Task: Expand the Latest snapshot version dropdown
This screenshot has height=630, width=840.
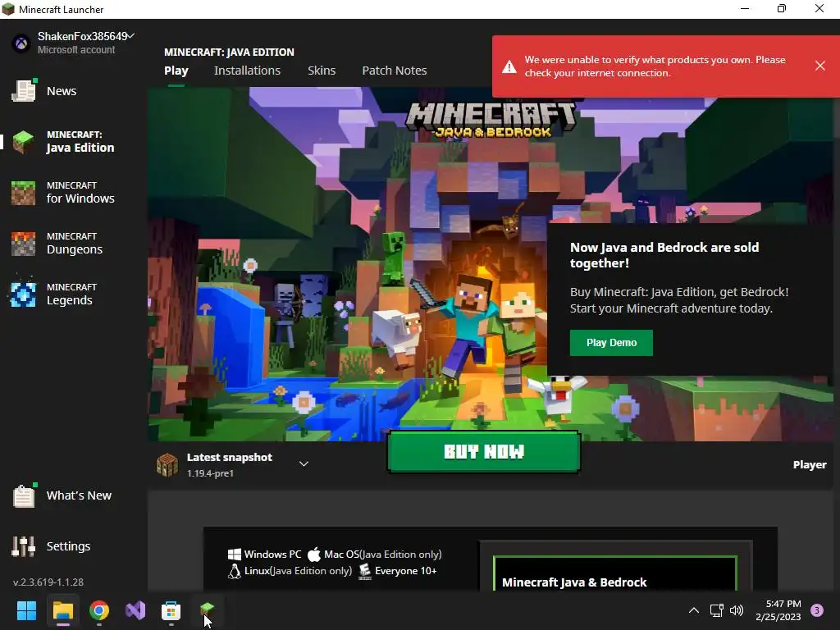Action: [x=304, y=464]
